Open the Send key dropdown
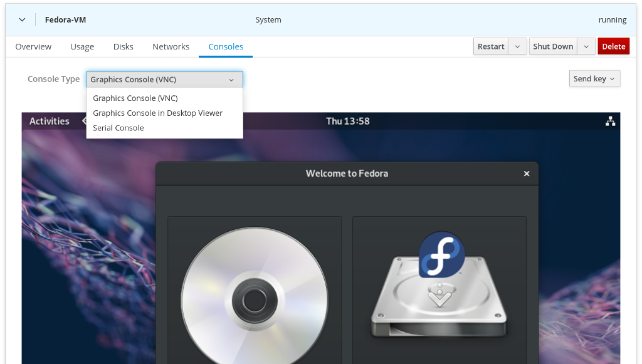The height and width of the screenshot is (364, 642). (594, 78)
